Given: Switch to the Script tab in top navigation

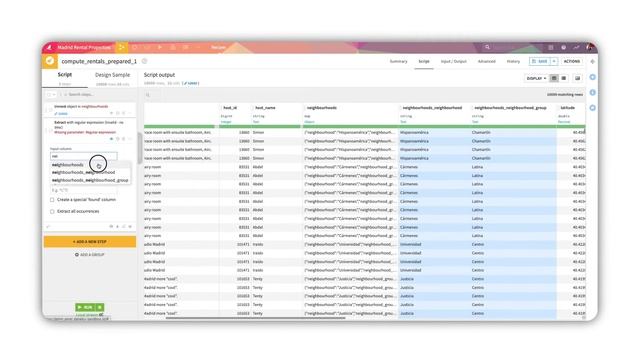Looking at the screenshot, I should (x=424, y=61).
